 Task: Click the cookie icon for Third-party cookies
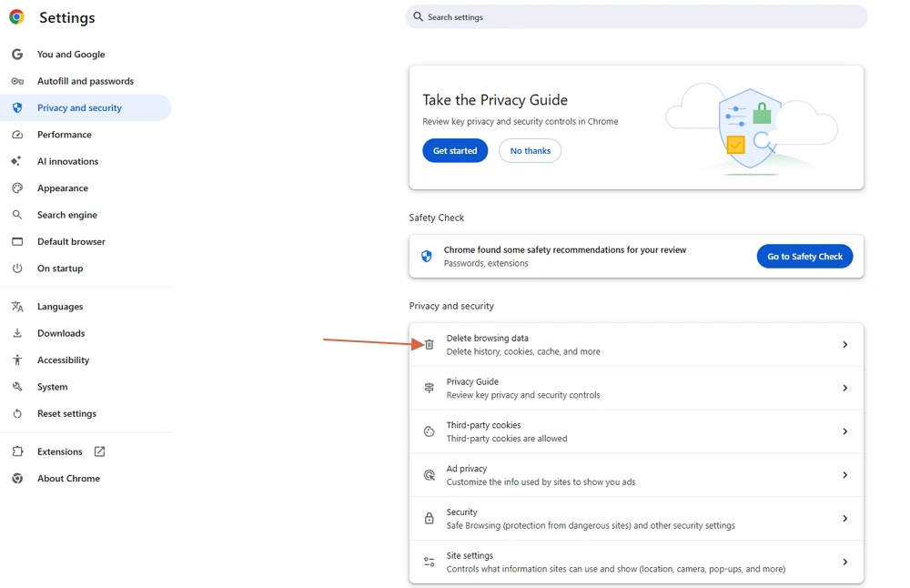coord(429,431)
